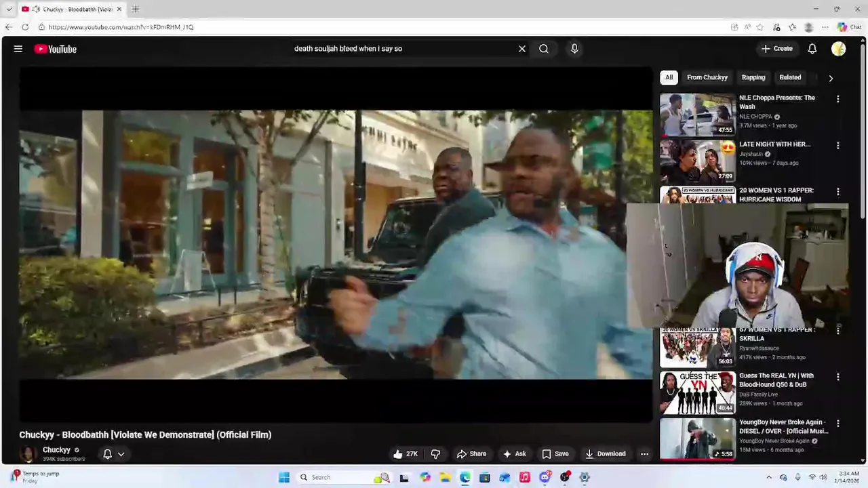Image resolution: width=868 pixels, height=488 pixels.
Task: Close the Chuckyy Bloodbathh browser tab
Action: pos(119,9)
